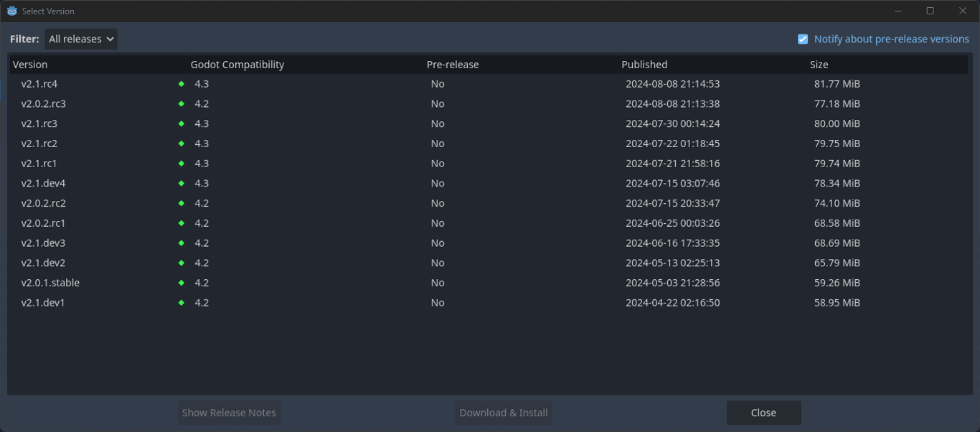Sort by Godot Compatibility column header
Viewport: 980px width, 432px height.
pos(305,65)
